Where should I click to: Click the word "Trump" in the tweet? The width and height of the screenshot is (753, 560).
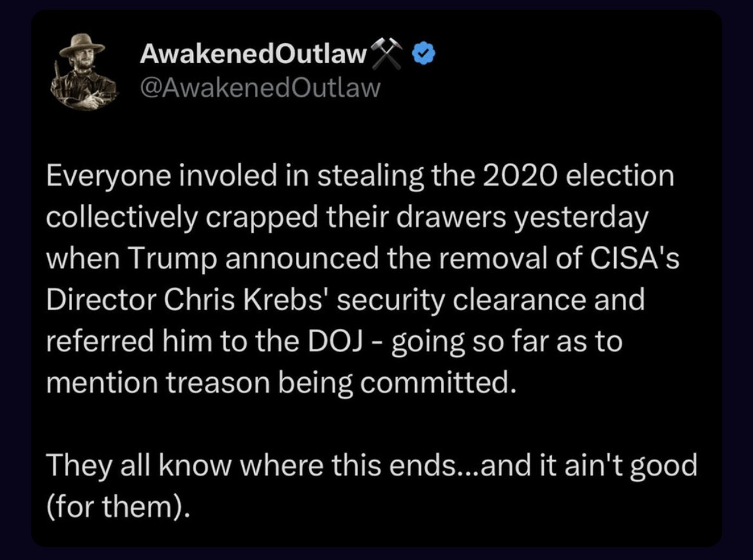pos(170,259)
